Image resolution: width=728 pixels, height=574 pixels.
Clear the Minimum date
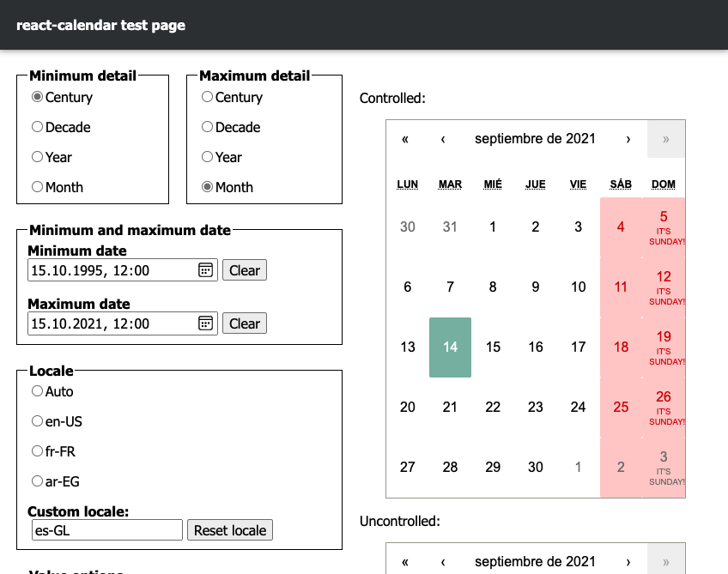[244, 269]
